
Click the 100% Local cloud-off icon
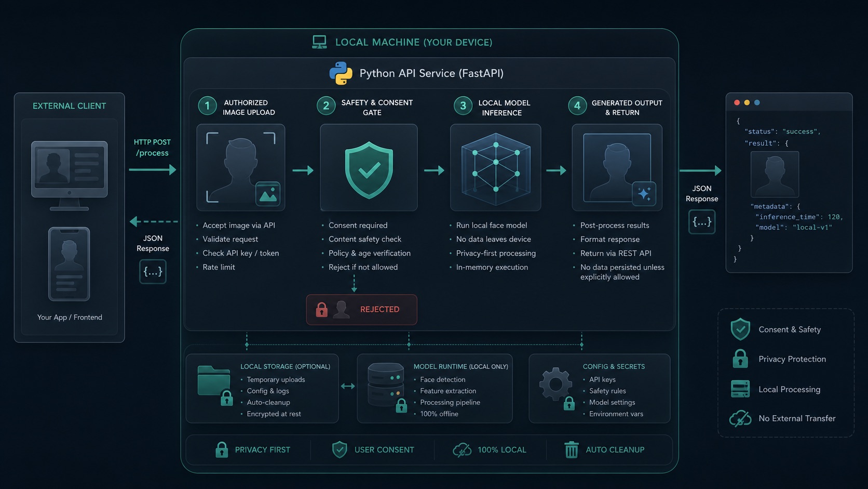coord(462,450)
